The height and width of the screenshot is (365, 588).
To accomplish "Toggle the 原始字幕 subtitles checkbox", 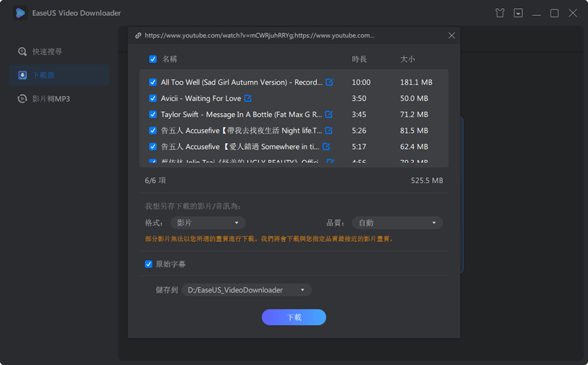I will (149, 264).
